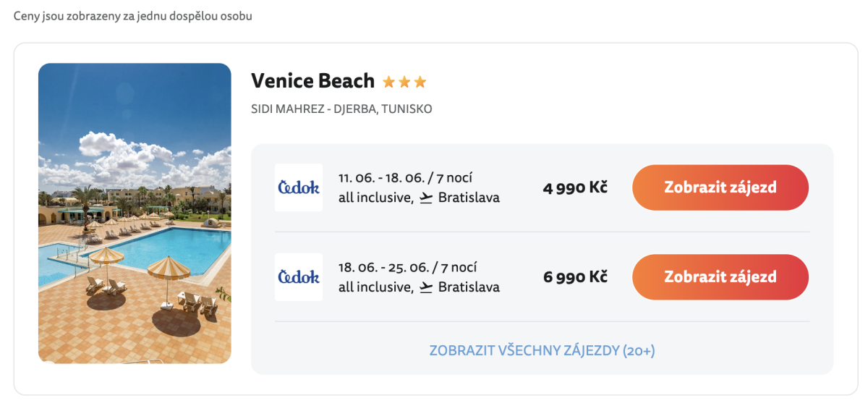The width and height of the screenshot is (868, 406).
Task: Expand Zobrazit všechny zájezdy (20+)
Action: [x=542, y=350]
